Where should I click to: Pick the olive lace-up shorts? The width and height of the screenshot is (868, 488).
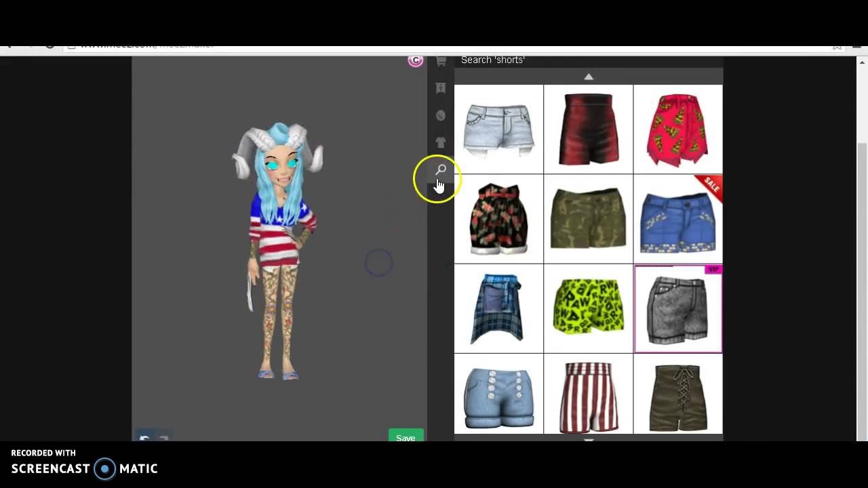(677, 394)
